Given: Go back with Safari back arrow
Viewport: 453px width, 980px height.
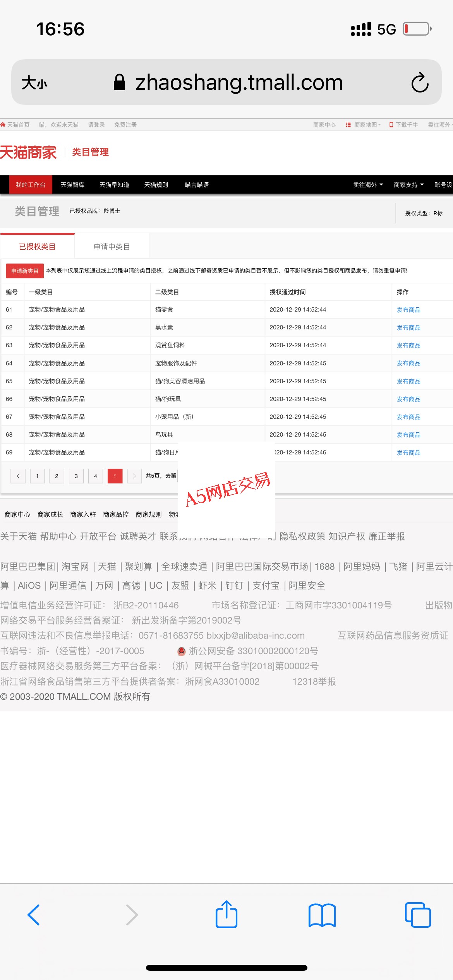Looking at the screenshot, I should (x=34, y=915).
